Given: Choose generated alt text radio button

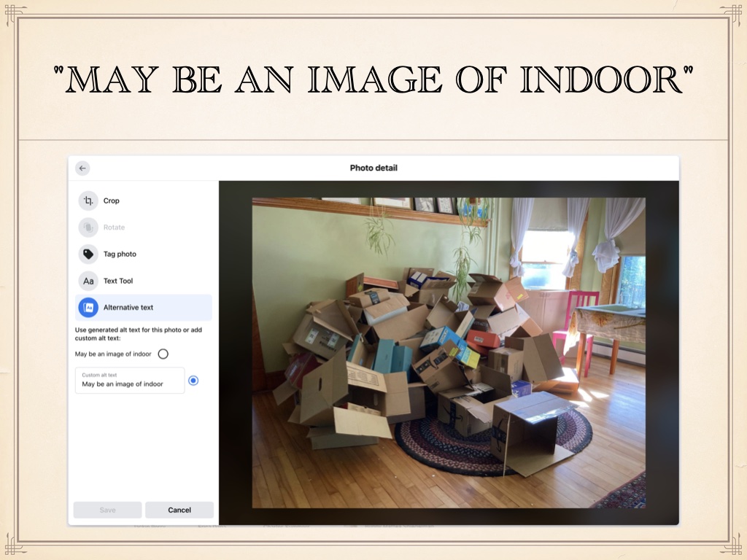Looking at the screenshot, I should [x=163, y=354].
